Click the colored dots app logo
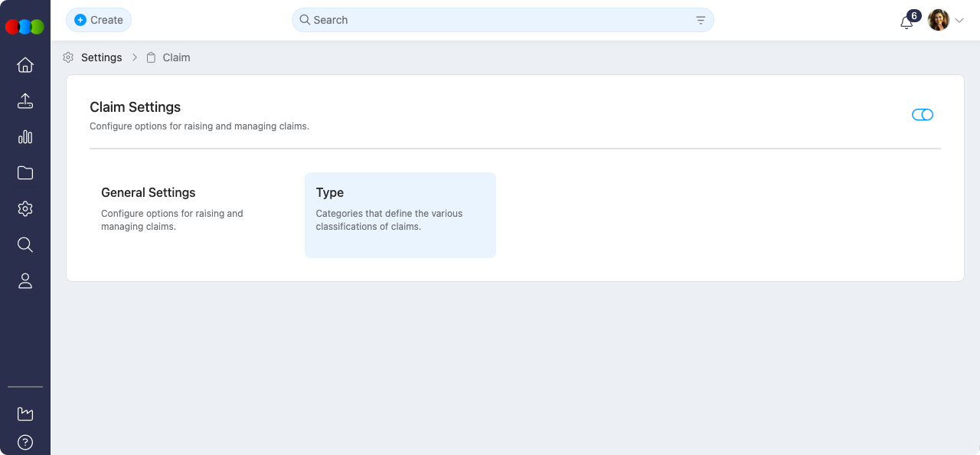Viewport: 980px width, 455px height. point(24,27)
